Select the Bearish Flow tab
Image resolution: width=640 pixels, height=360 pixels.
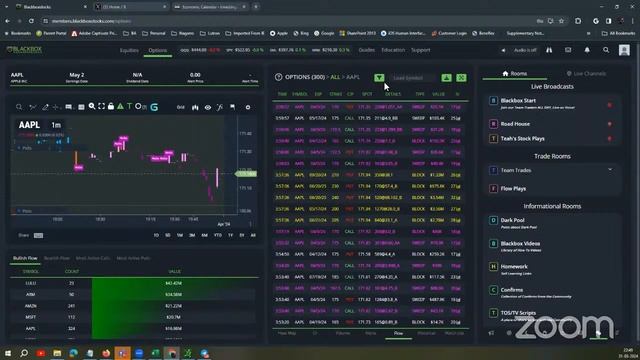pyautogui.click(x=57, y=258)
